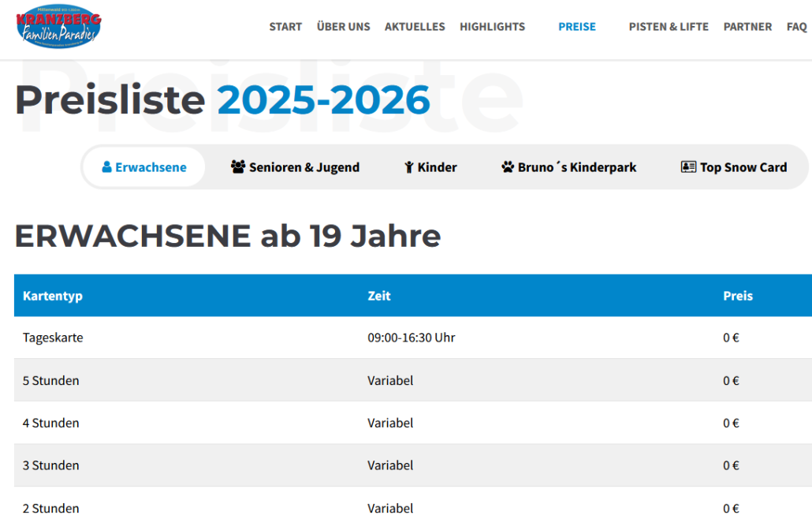This screenshot has height=515, width=812.
Task: Click the person icon on Erwachsene tab
Action: (x=106, y=167)
